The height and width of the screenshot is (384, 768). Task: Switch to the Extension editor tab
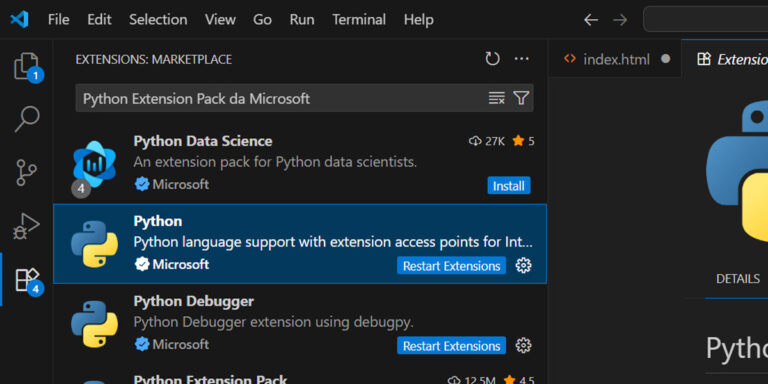[725, 59]
